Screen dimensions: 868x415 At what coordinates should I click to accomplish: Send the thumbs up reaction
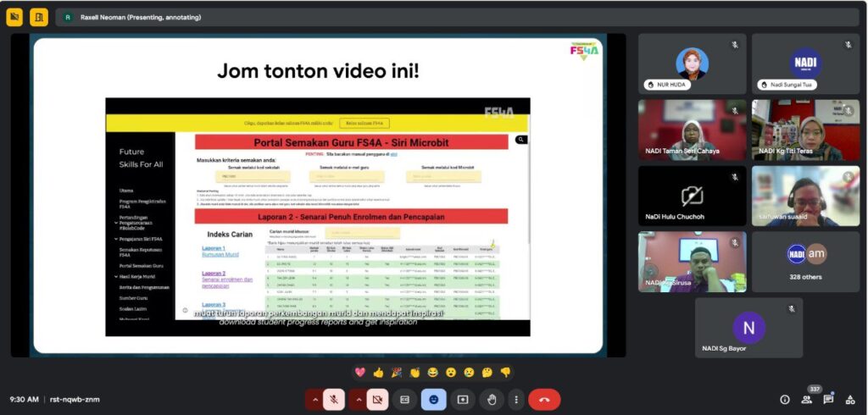(x=378, y=372)
